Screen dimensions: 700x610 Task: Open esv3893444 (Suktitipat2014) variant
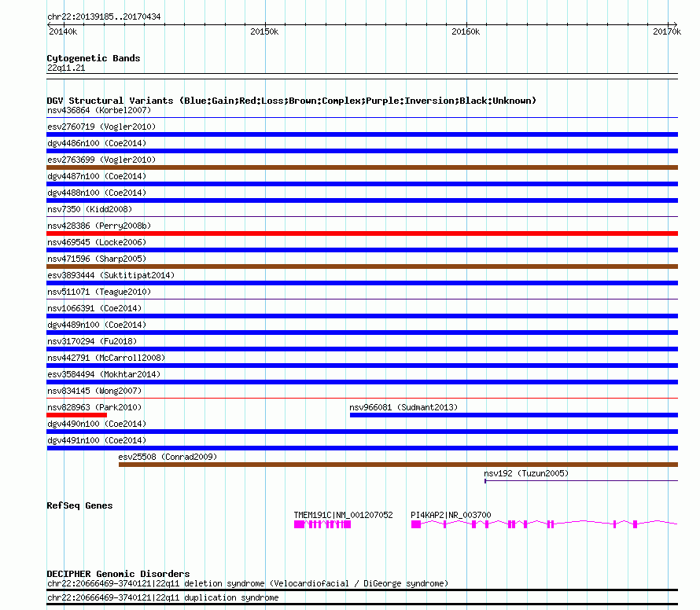click(x=111, y=275)
